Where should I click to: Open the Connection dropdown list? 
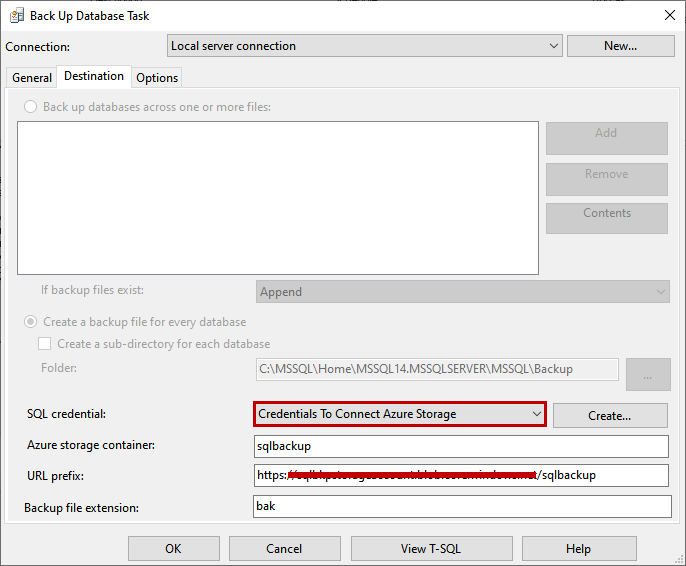pyautogui.click(x=555, y=46)
